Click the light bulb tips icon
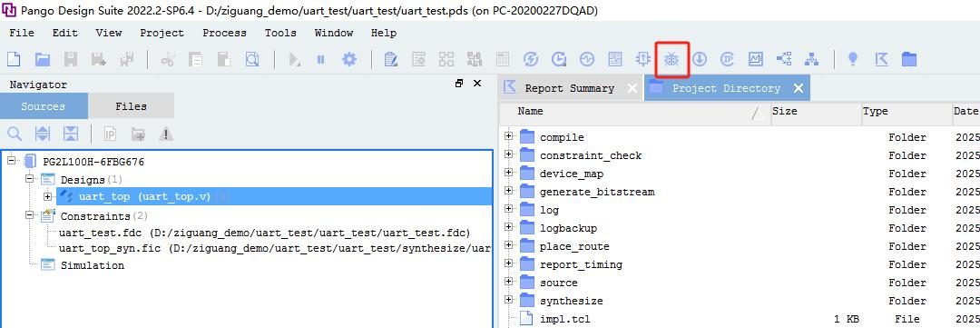Screen dimensions: 980x328 (852, 59)
